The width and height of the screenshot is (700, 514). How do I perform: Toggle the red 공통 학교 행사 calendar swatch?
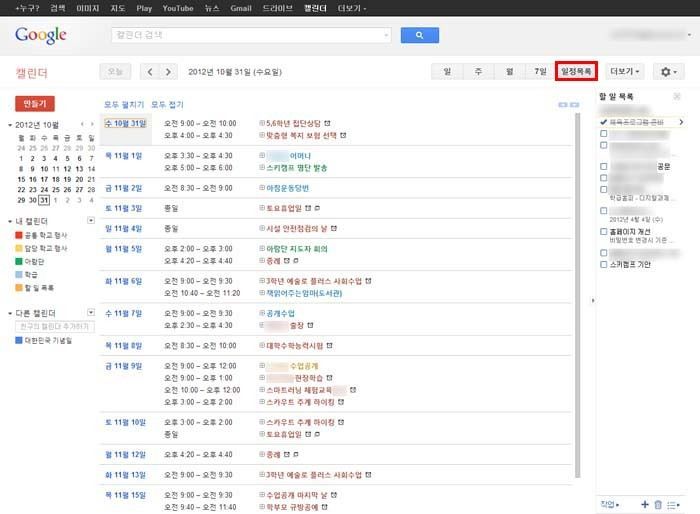[19, 235]
